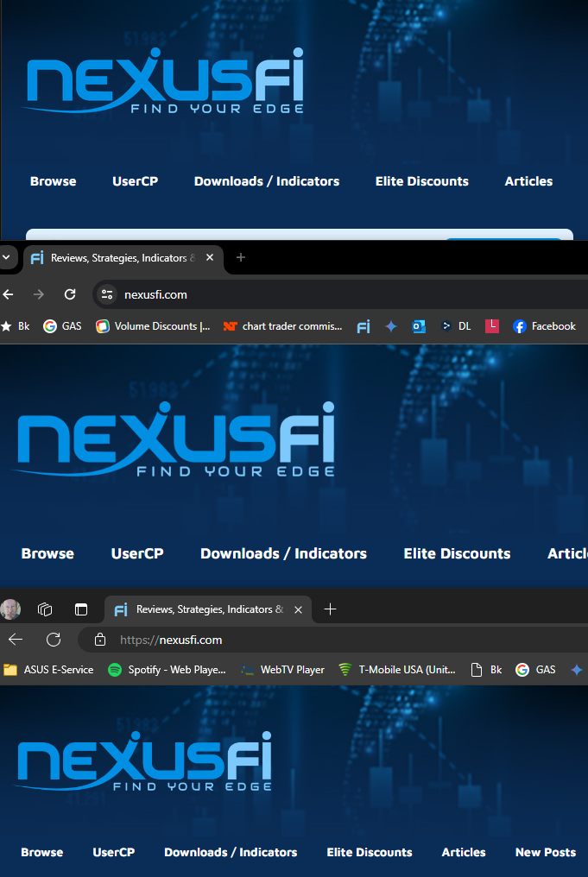Open Browse menu on the topmost page
The image size is (588, 877).
point(54,181)
